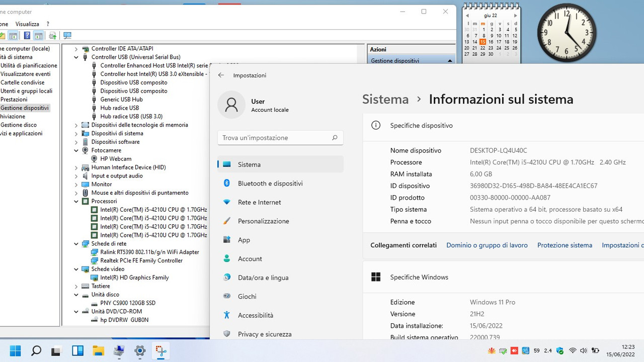Click the Sistema breadcrumb link
Image resolution: width=644 pixels, height=362 pixels.
pyautogui.click(x=385, y=99)
